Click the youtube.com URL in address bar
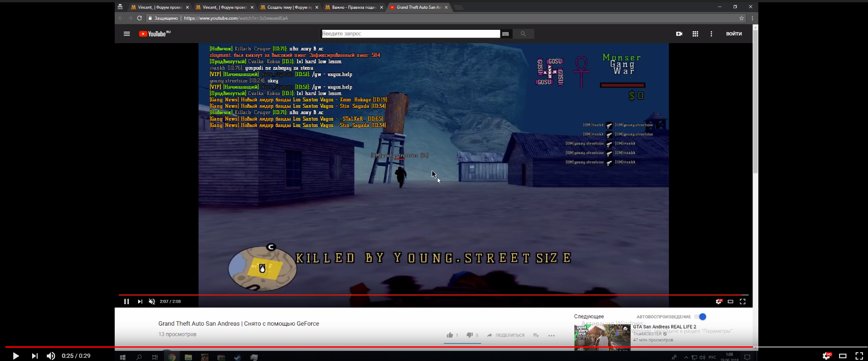Viewport: 868px width, 361px height. (236, 18)
